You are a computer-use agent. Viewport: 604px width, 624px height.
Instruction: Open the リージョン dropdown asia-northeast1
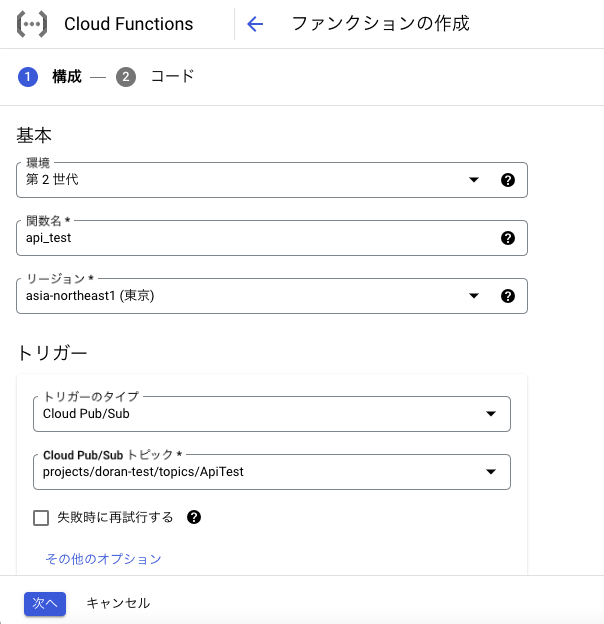[272, 296]
